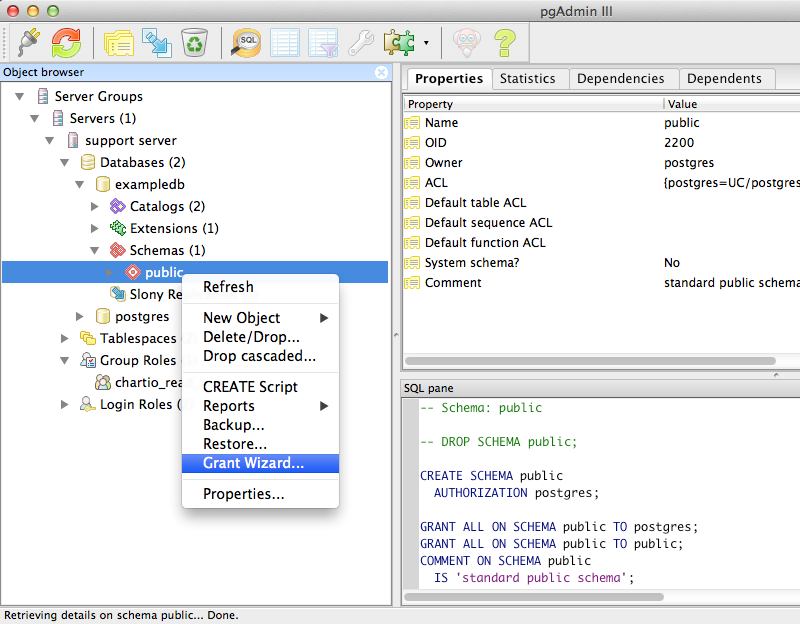Open object properties via the documents toolbar icon
This screenshot has height=624, width=800.
(x=118, y=42)
